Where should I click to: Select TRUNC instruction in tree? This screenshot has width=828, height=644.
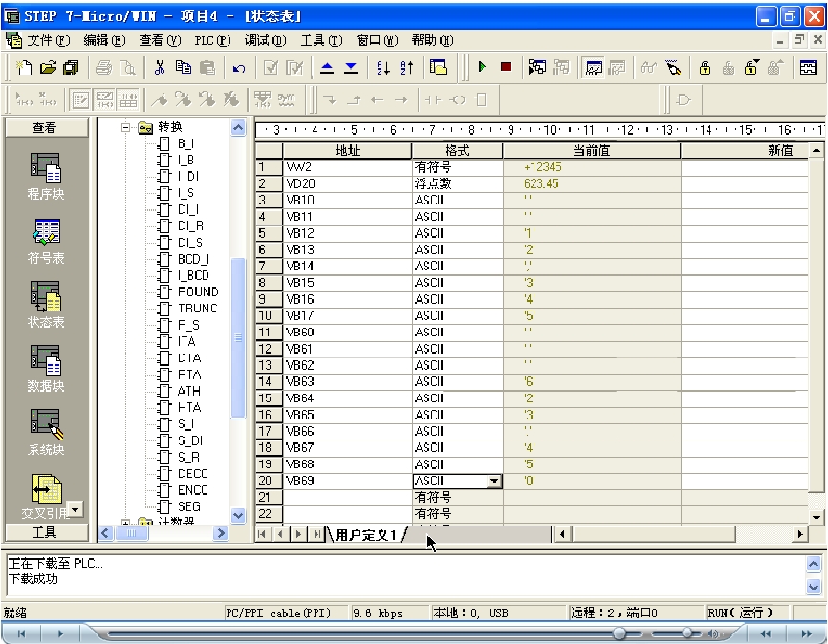click(x=198, y=309)
